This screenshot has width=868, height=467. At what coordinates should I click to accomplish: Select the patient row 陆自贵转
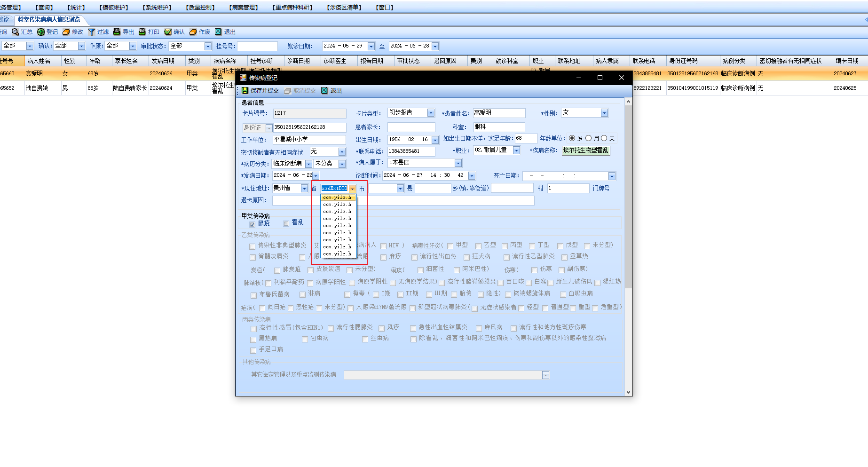(x=434, y=88)
